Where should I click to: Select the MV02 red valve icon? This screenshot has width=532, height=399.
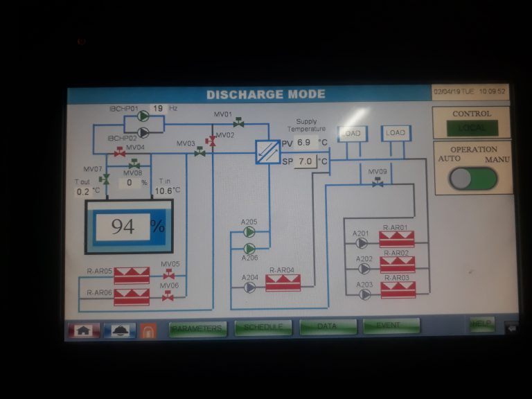(211, 141)
